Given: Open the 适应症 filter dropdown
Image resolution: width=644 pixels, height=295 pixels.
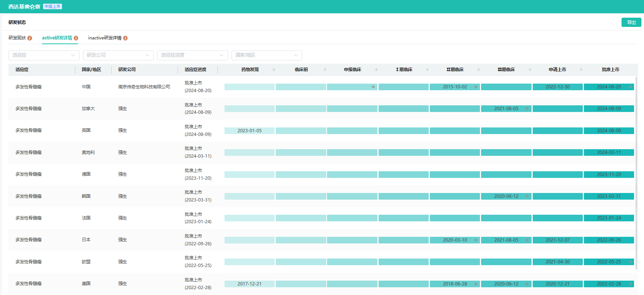Looking at the screenshot, I should pyautogui.click(x=44, y=55).
